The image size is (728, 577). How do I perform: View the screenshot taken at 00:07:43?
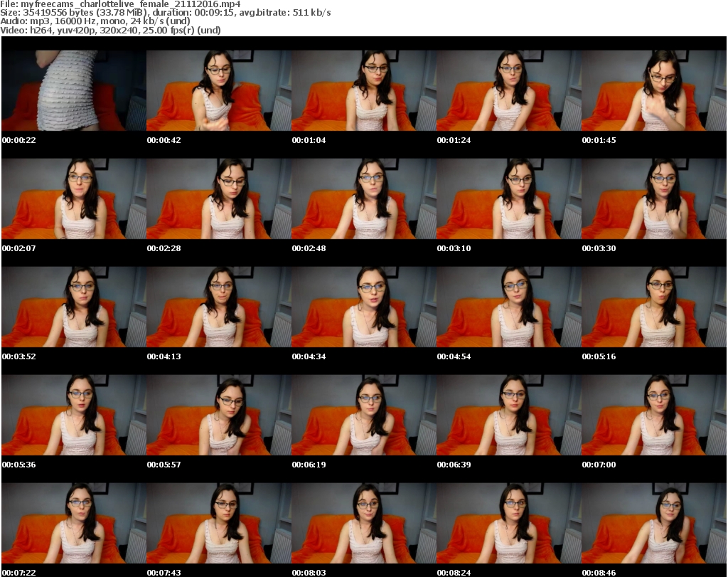click(219, 523)
